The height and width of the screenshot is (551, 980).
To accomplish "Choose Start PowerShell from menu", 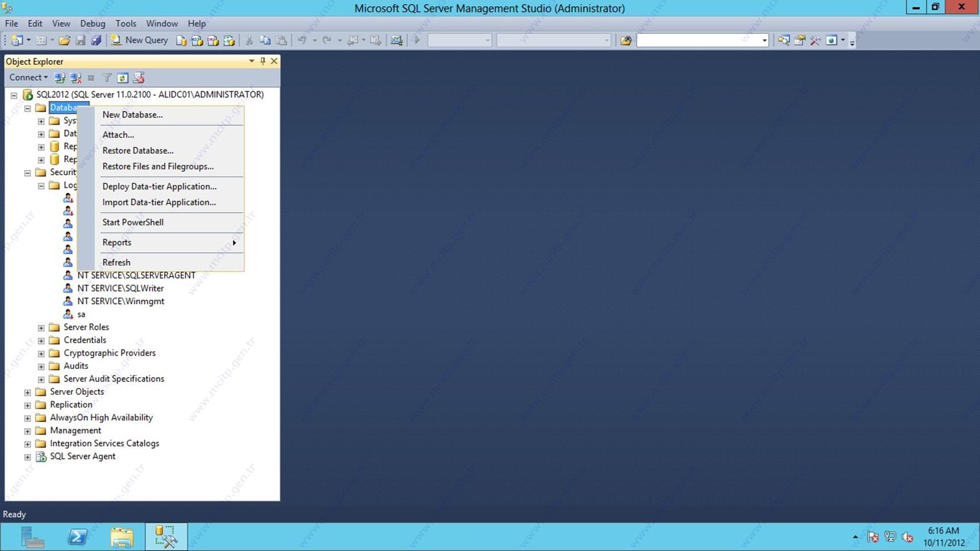I will click(161, 222).
